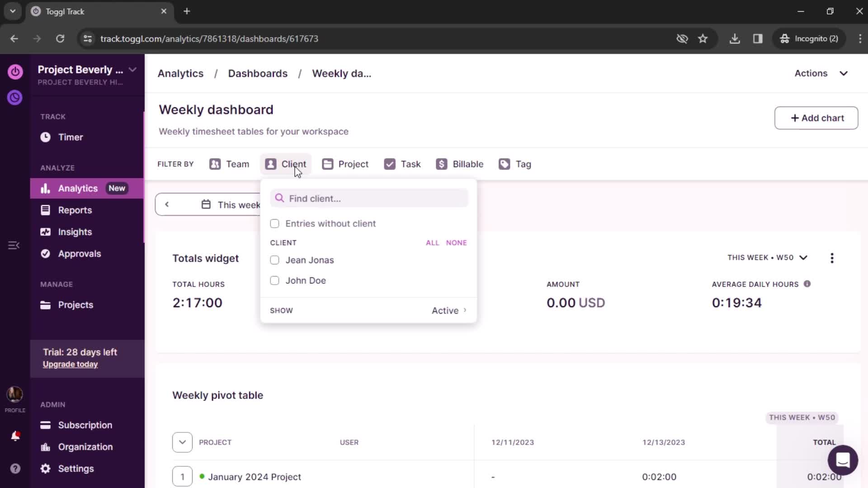868x488 pixels.
Task: Click Add chart button
Action: (x=817, y=118)
